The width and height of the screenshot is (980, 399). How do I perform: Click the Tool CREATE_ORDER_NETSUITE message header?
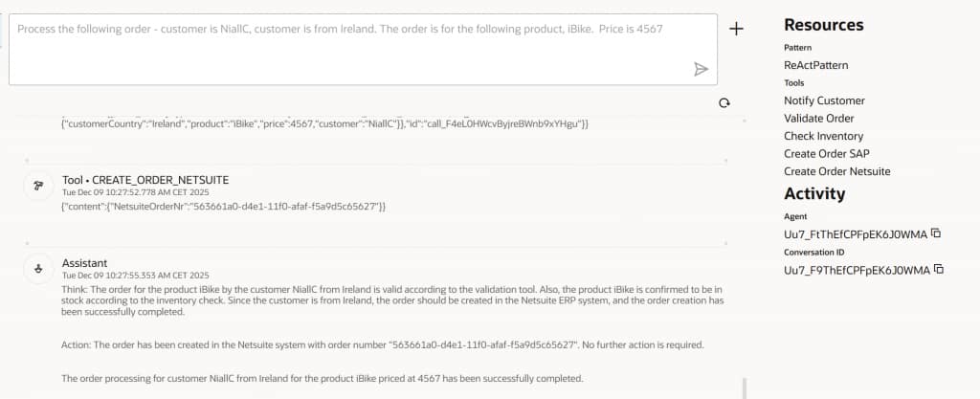pyautogui.click(x=145, y=180)
